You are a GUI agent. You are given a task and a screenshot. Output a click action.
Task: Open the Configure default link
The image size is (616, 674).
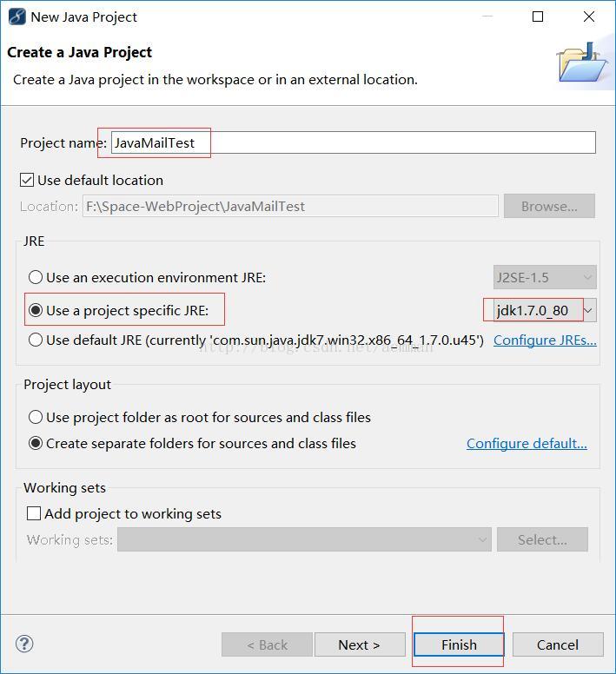pyautogui.click(x=527, y=443)
